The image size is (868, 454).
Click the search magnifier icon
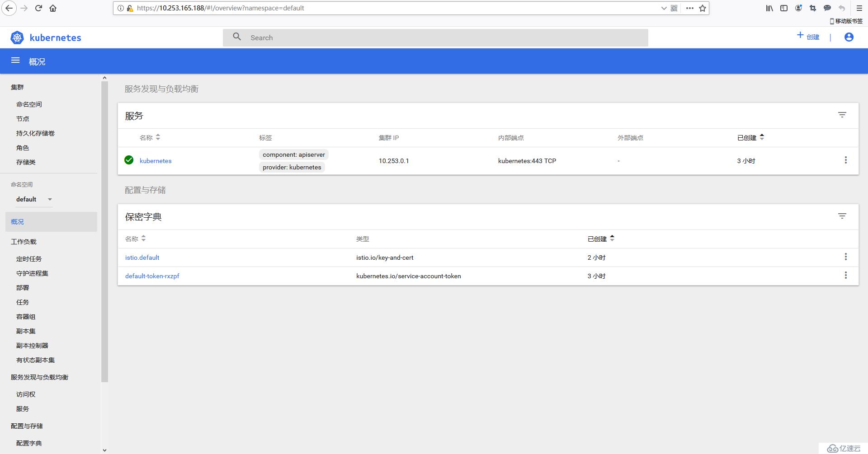point(237,37)
